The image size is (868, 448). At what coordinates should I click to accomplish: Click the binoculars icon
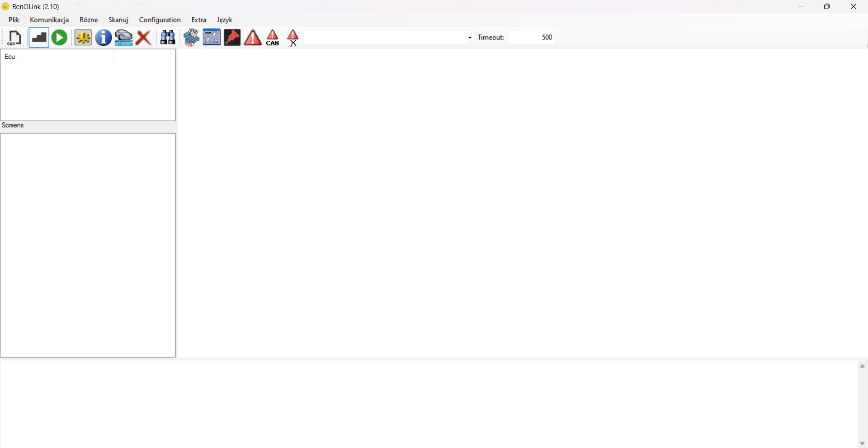(168, 38)
